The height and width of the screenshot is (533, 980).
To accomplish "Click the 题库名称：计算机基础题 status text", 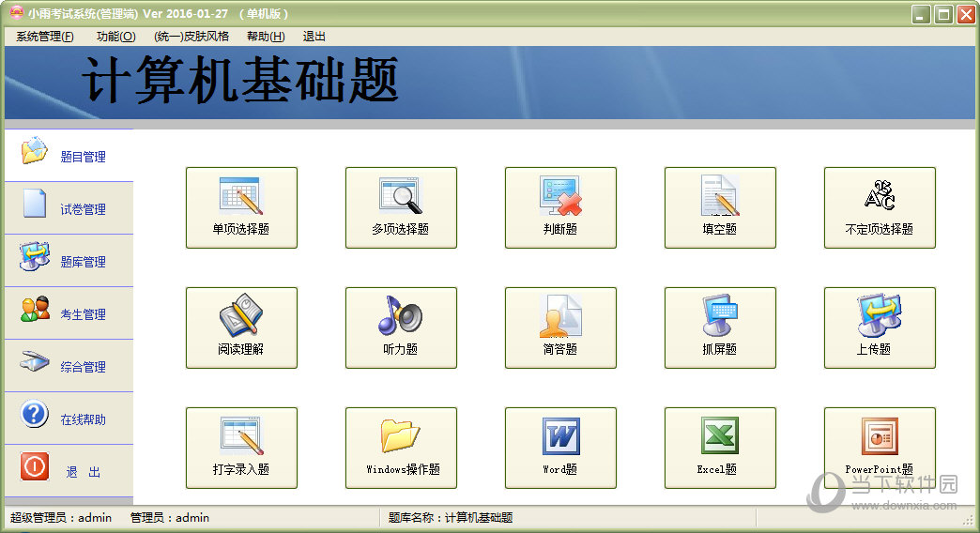I will [451, 517].
